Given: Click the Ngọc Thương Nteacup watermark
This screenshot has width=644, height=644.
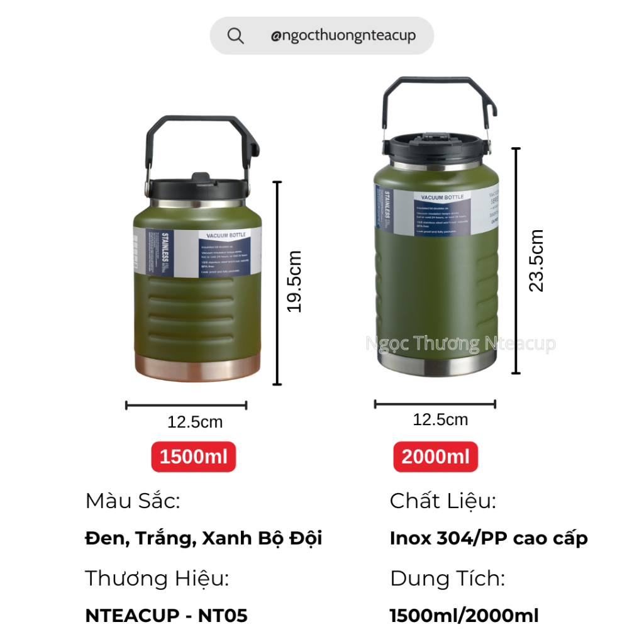Looking at the screenshot, I should tap(460, 344).
